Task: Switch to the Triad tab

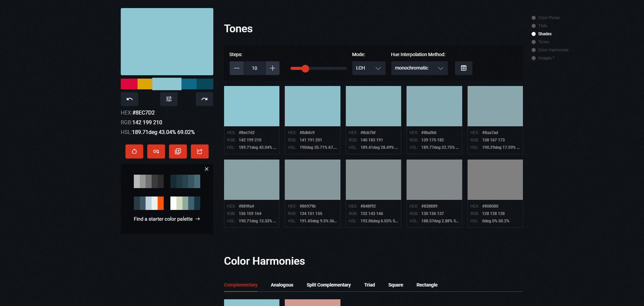Action: [x=369, y=285]
